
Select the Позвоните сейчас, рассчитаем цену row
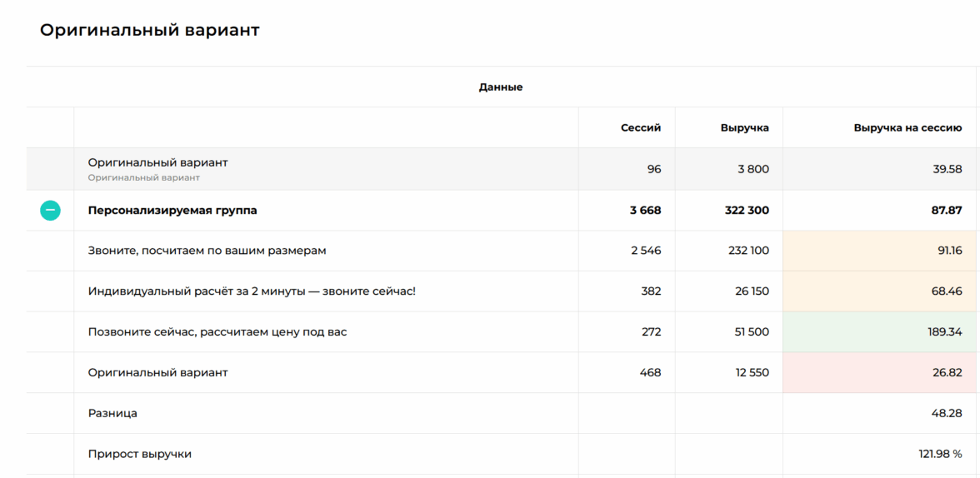tap(217, 332)
